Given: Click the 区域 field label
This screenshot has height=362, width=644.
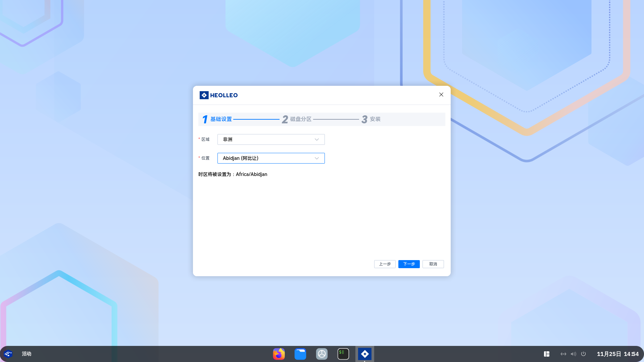Looking at the screenshot, I should 205,139.
